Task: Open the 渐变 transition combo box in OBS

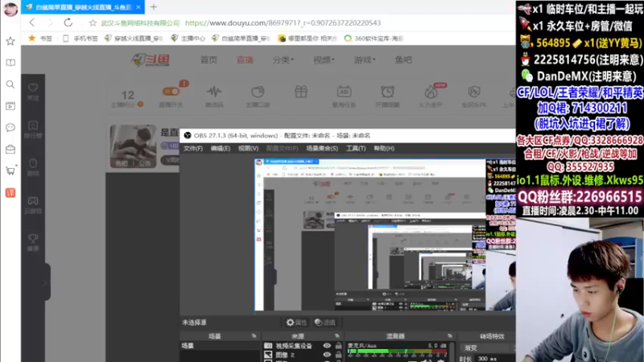Action: 488,348
